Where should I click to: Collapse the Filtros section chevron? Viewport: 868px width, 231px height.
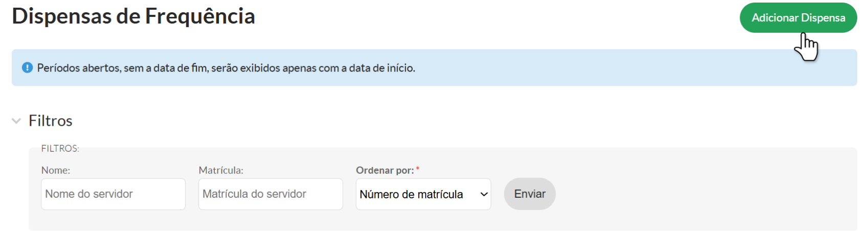(x=16, y=121)
